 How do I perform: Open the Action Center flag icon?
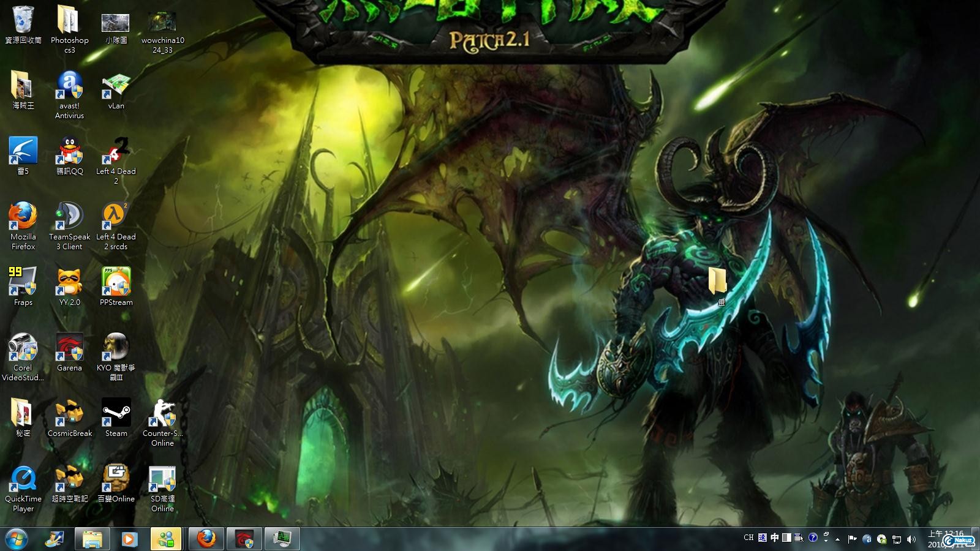pyautogui.click(x=852, y=539)
